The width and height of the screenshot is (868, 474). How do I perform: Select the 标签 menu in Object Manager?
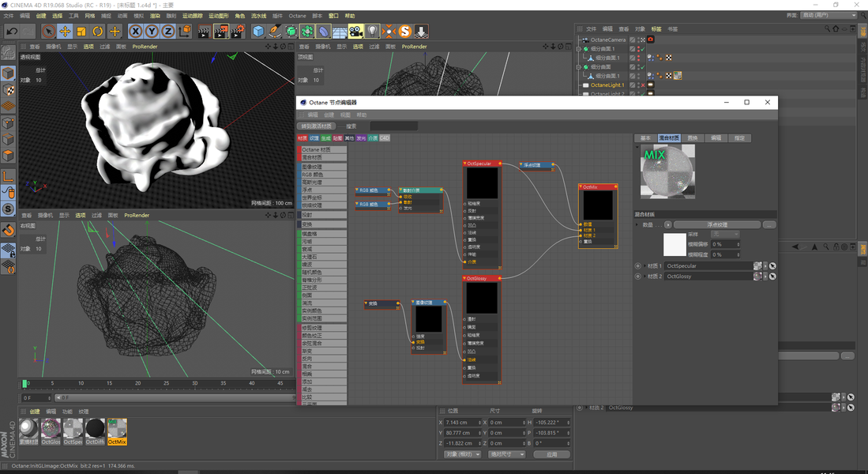point(656,28)
